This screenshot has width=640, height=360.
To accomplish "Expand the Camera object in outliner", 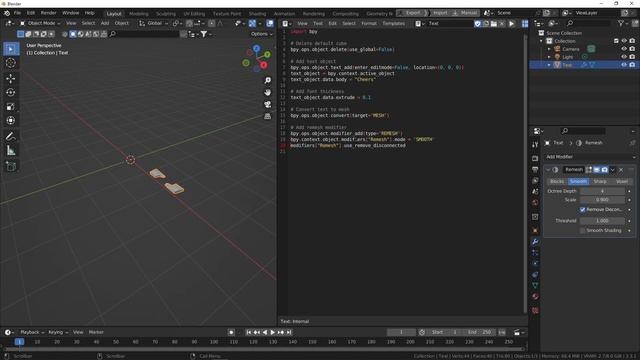I will (549, 49).
